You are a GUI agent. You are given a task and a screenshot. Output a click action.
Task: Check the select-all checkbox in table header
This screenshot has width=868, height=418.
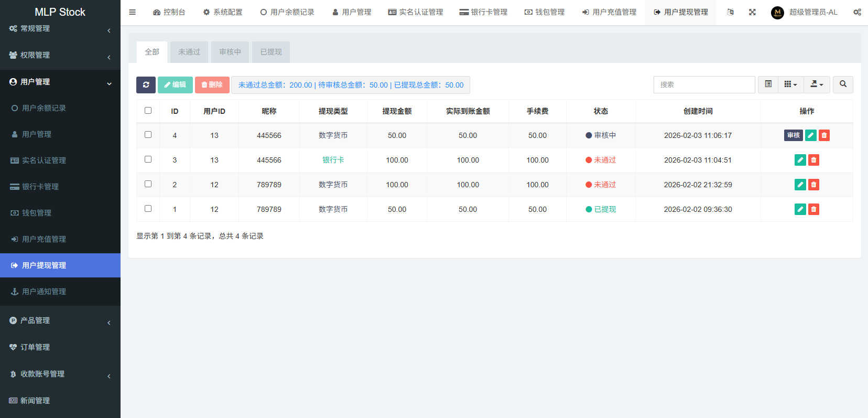pos(148,111)
